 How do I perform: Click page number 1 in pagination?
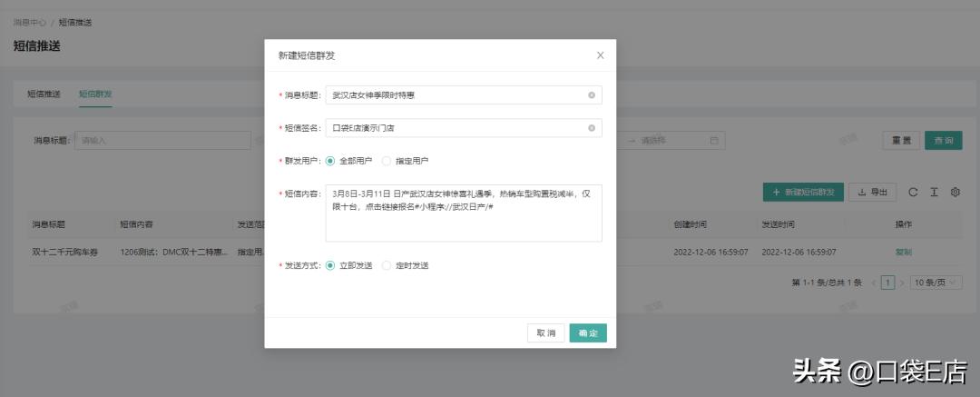tap(887, 283)
